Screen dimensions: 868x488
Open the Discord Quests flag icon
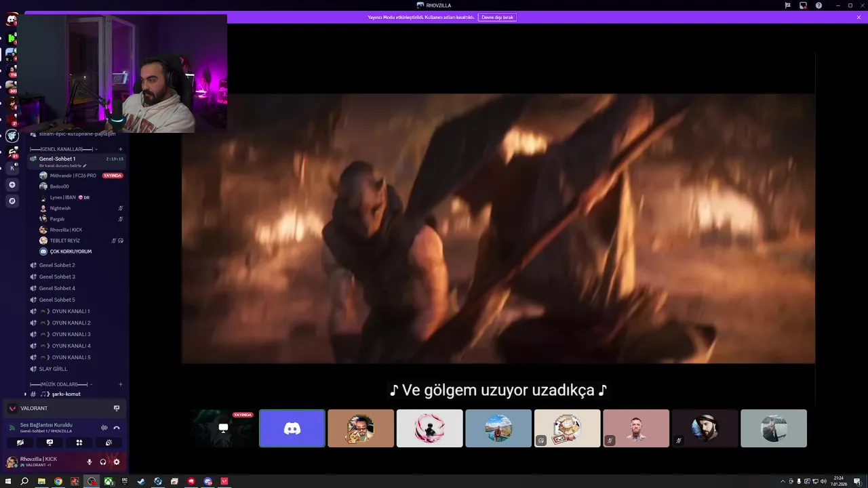787,5
